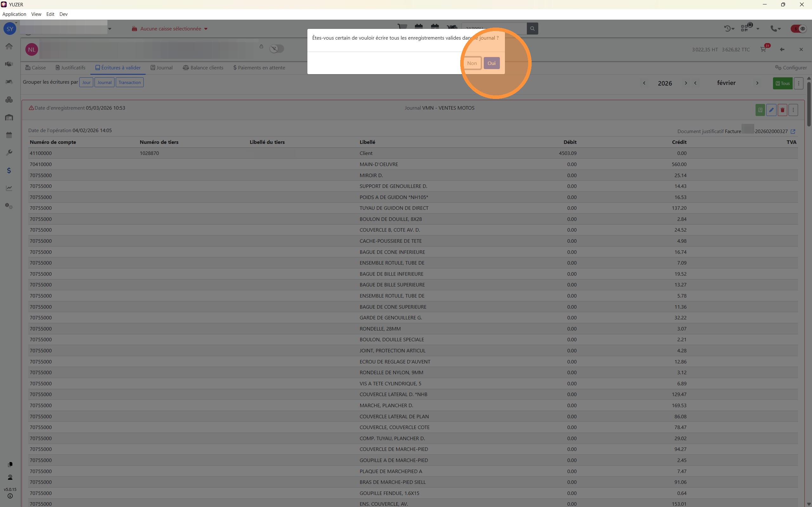This screenshot has height=507, width=812.
Task: Click the red trash delete icon
Action: [x=782, y=110]
